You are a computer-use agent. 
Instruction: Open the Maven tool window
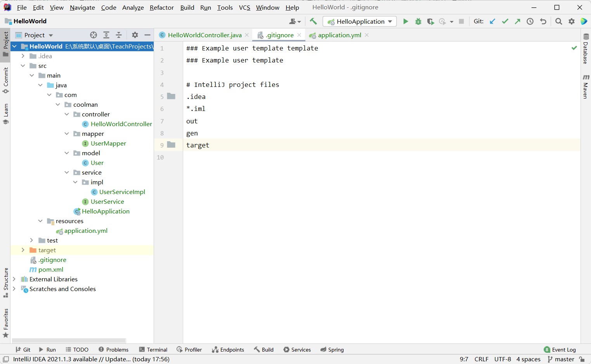586,87
